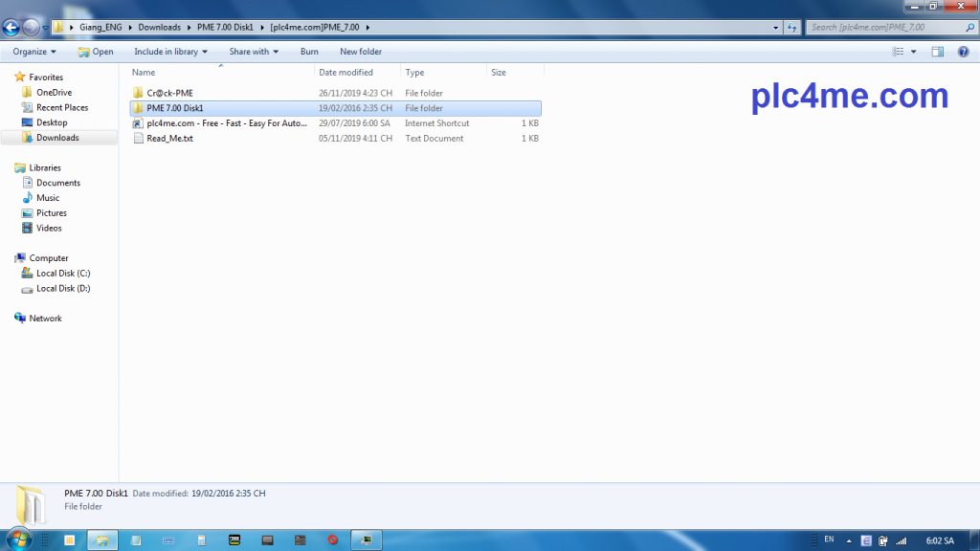
Task: Expand the change view options arrow
Action: coord(914,52)
